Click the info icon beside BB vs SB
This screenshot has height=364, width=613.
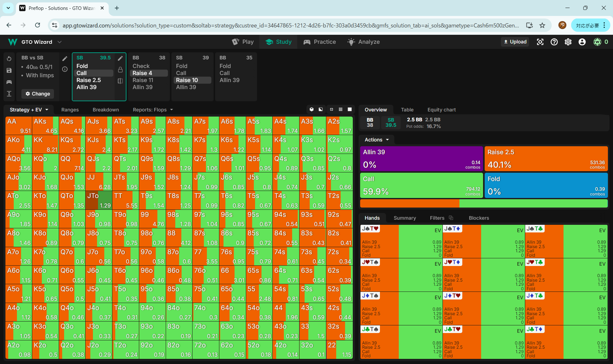(65, 69)
